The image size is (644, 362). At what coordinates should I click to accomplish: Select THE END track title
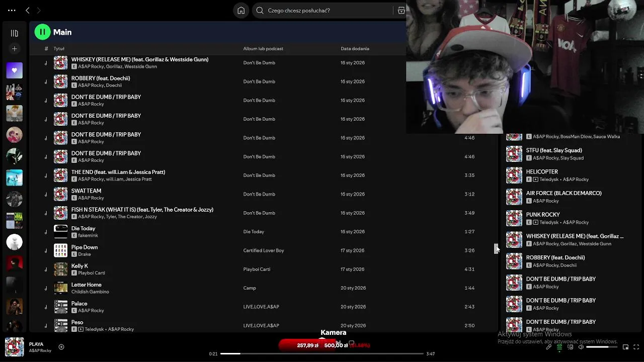coord(118,172)
